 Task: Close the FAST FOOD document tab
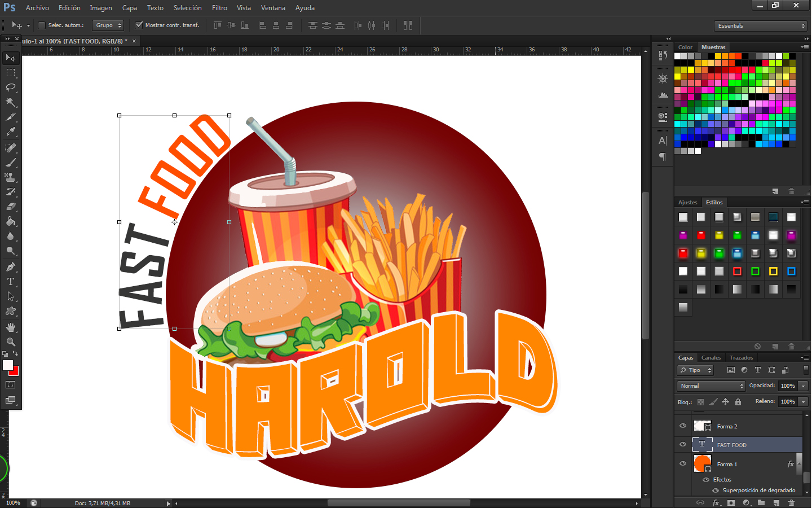[134, 41]
